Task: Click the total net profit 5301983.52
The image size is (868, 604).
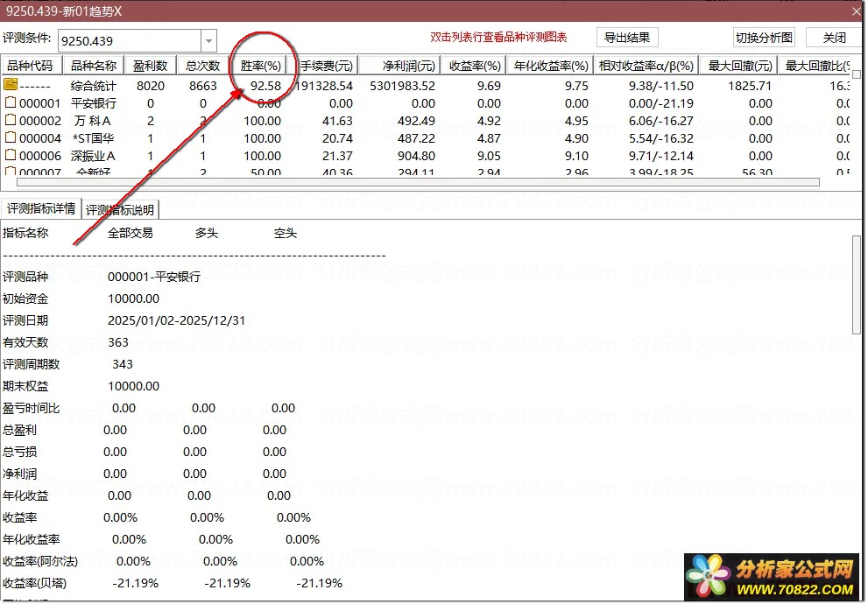Action: pyautogui.click(x=402, y=86)
